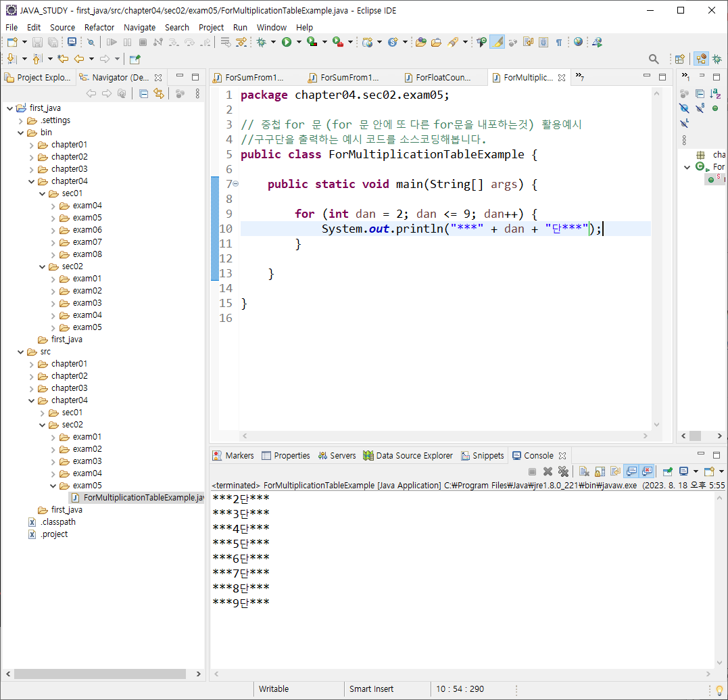Click the Coverage run icon

[x=312, y=42]
